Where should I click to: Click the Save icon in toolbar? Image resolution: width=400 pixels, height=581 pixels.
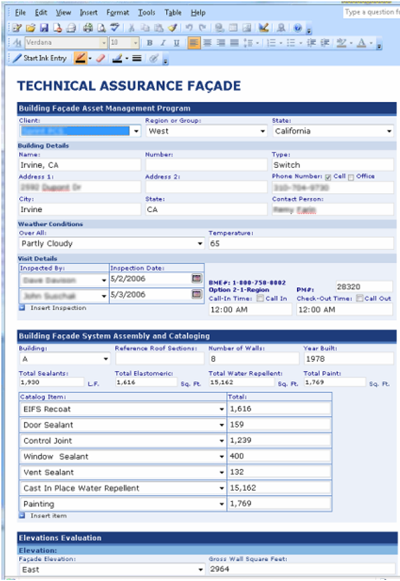(44, 28)
